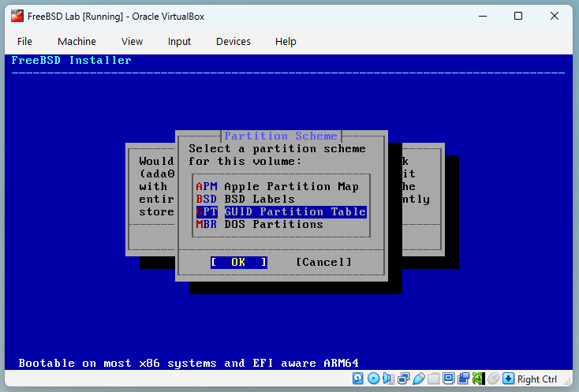The height and width of the screenshot is (392, 579).
Task: Click the hard disk activity status icon
Action: coord(357,379)
